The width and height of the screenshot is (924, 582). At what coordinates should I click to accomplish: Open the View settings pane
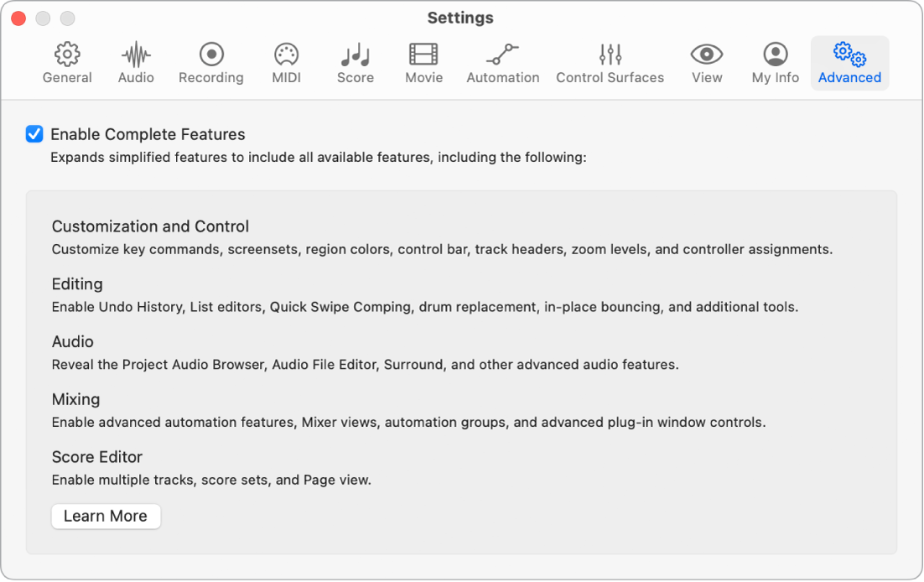coord(706,63)
